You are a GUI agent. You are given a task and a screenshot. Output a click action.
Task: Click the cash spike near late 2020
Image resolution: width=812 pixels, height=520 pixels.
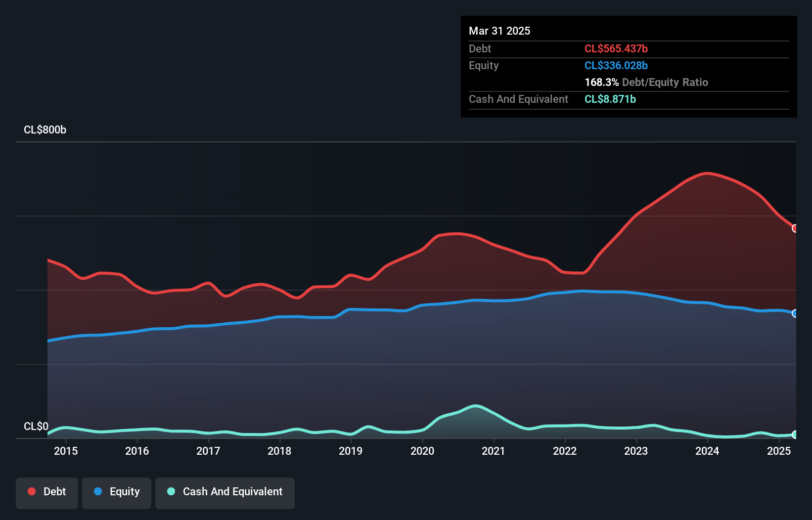click(476, 406)
